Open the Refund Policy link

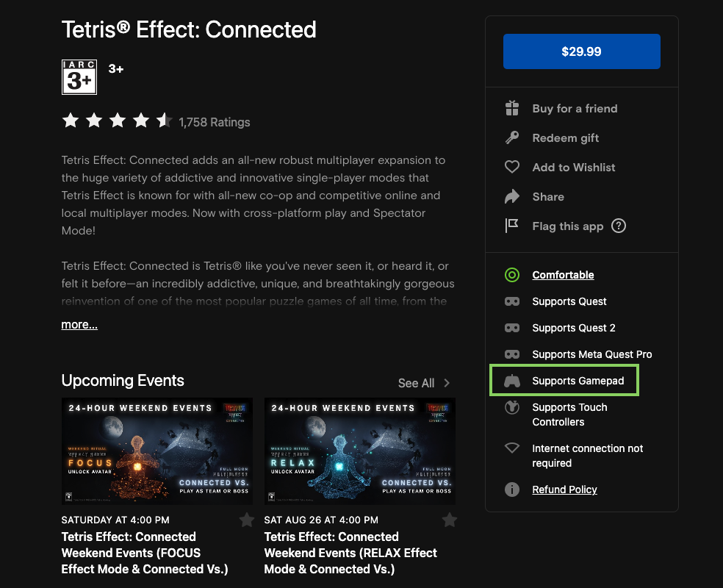[x=564, y=490]
